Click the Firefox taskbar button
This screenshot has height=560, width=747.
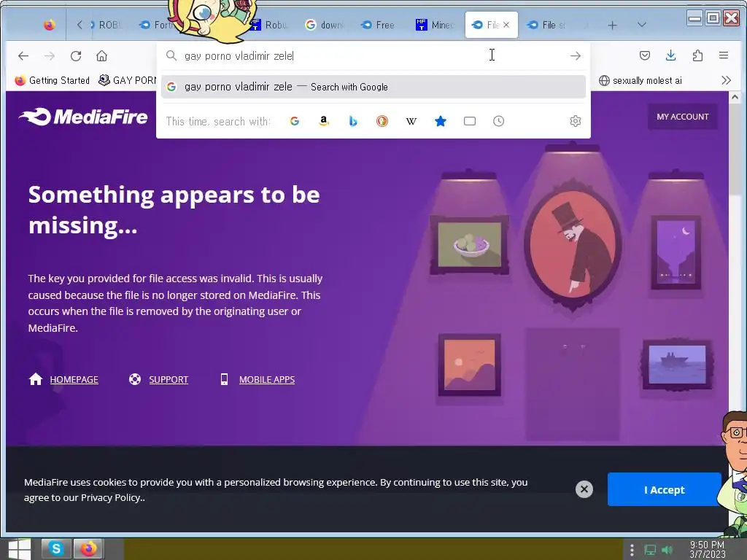point(88,549)
